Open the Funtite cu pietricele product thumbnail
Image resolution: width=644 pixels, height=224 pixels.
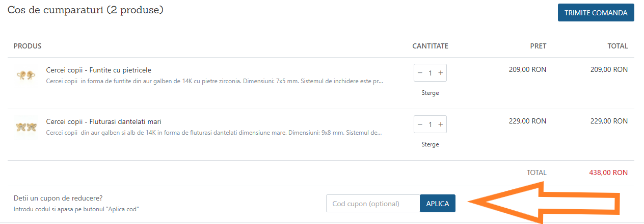click(25, 76)
